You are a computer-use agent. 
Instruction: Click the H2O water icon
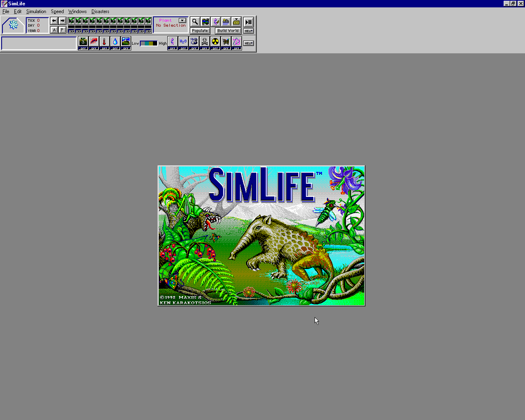[183, 42]
